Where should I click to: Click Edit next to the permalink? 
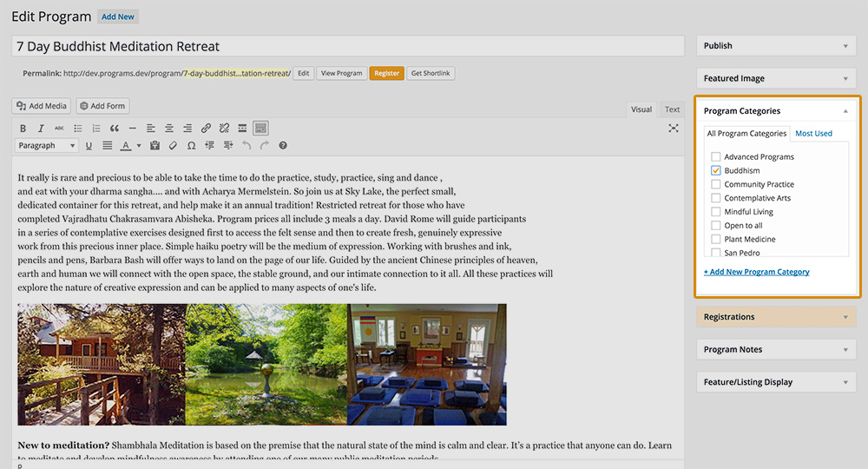click(303, 73)
